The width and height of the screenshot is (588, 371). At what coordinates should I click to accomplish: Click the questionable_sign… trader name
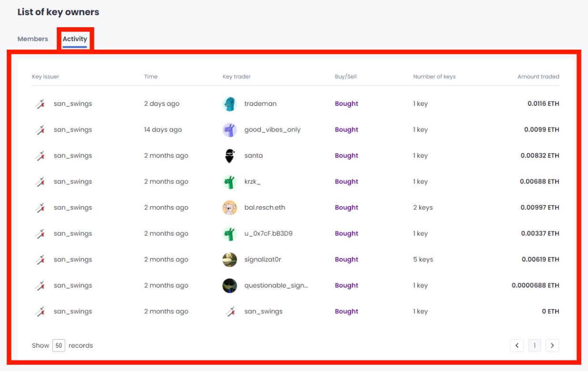coord(276,286)
